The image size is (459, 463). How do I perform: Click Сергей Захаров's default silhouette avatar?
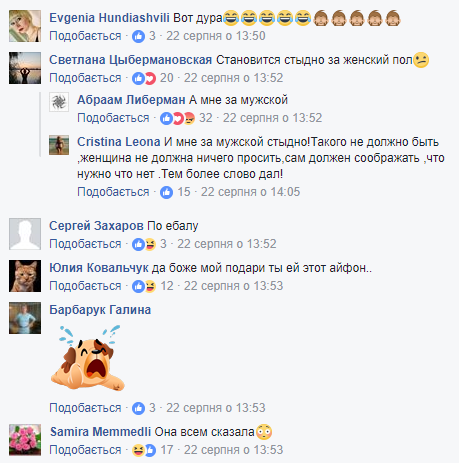25,234
